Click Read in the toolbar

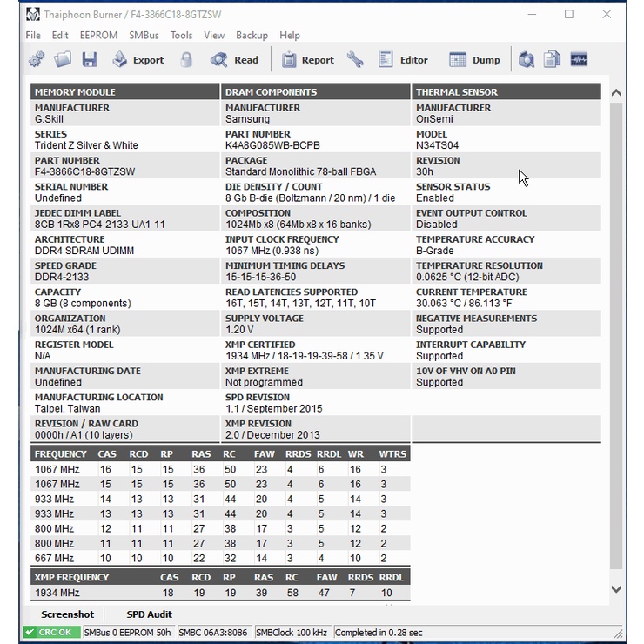pyautogui.click(x=235, y=60)
